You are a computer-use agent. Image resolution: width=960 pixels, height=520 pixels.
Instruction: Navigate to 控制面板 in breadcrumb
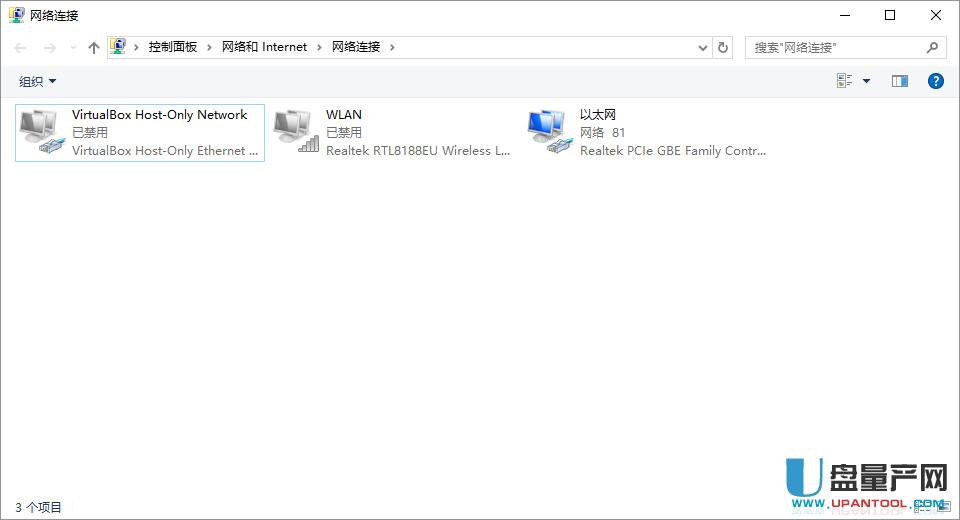[173, 47]
